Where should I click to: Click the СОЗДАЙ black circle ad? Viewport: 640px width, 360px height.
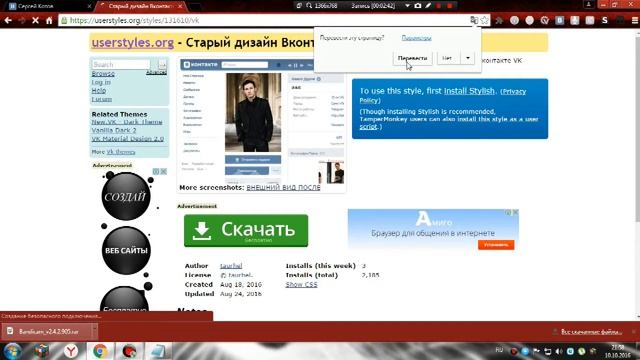(x=126, y=196)
